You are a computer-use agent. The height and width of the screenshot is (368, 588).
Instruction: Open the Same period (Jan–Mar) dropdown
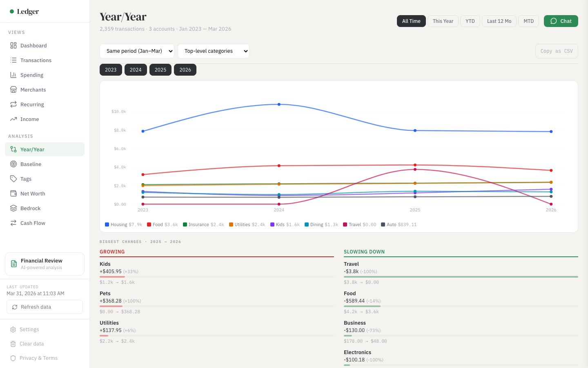click(137, 51)
